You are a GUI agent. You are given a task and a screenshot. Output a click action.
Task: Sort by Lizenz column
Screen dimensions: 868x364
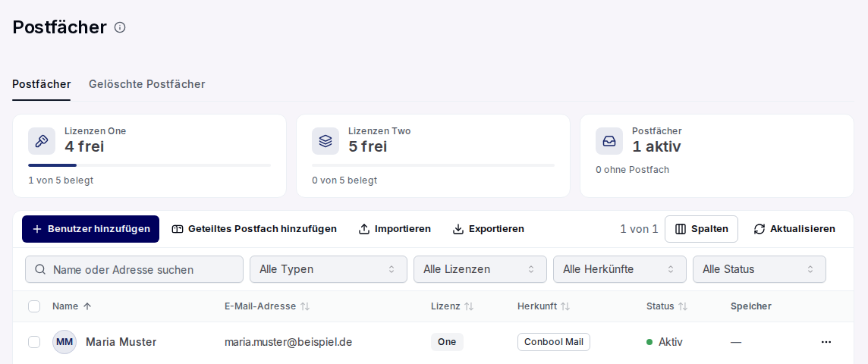coord(469,306)
